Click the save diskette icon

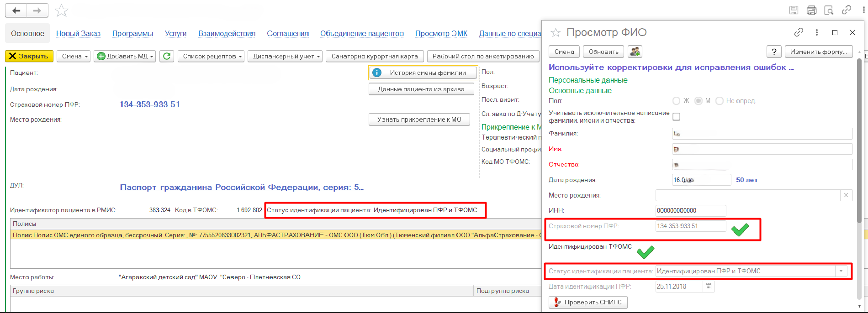pos(794,10)
